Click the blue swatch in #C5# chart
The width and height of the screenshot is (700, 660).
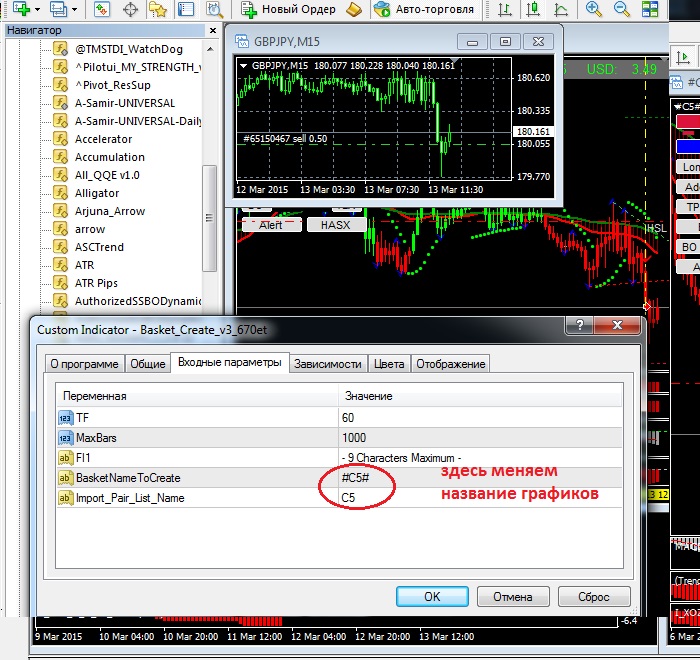tap(688, 146)
